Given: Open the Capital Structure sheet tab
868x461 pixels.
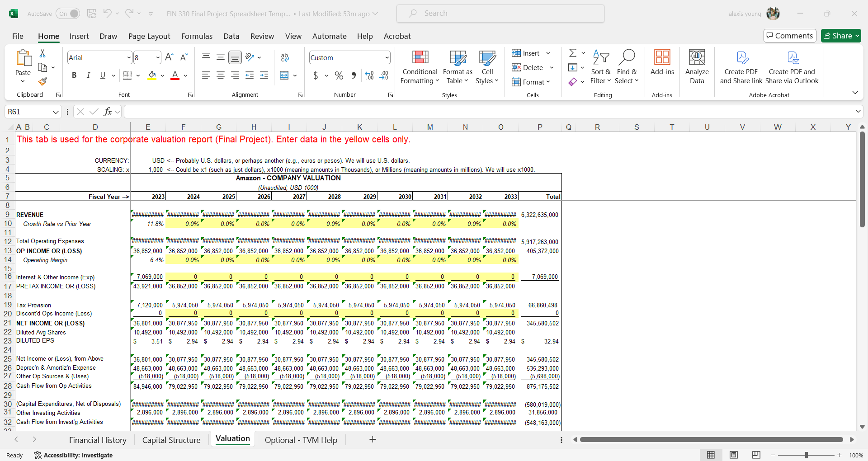Looking at the screenshot, I should [171, 439].
